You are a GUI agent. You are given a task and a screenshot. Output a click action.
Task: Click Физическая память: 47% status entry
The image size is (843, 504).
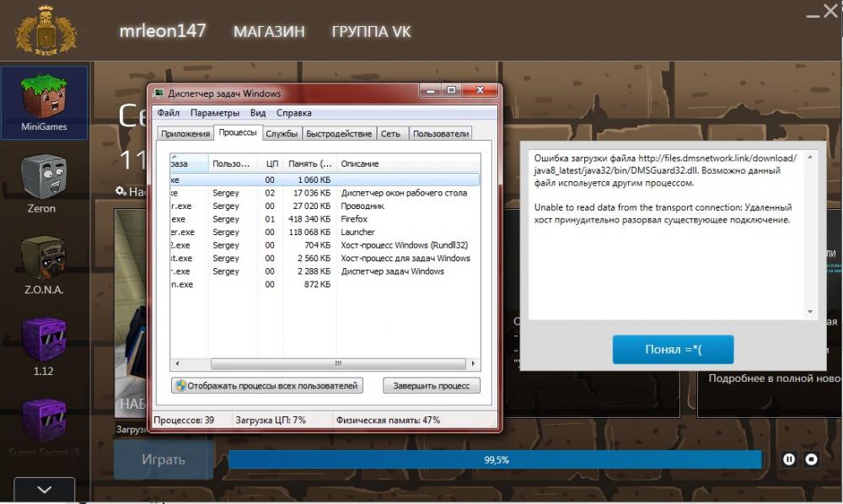[x=388, y=421]
